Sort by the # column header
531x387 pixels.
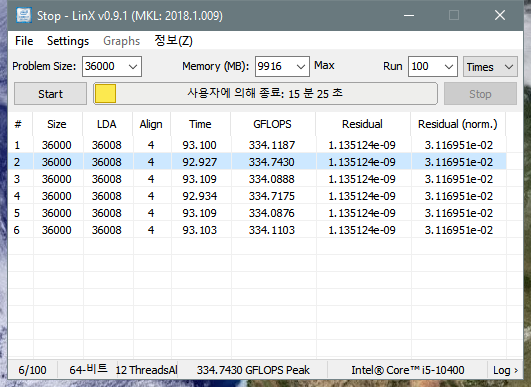click(20, 124)
